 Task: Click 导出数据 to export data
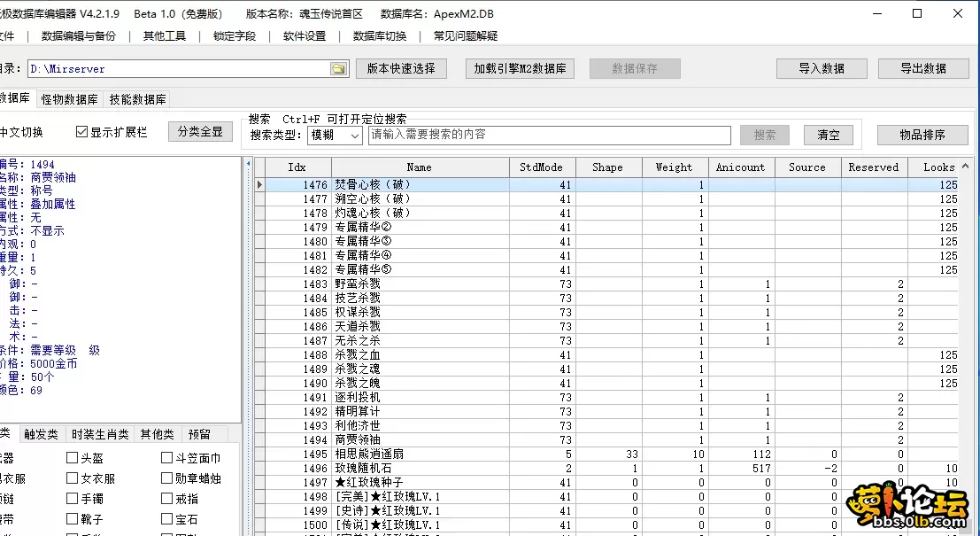(x=922, y=67)
